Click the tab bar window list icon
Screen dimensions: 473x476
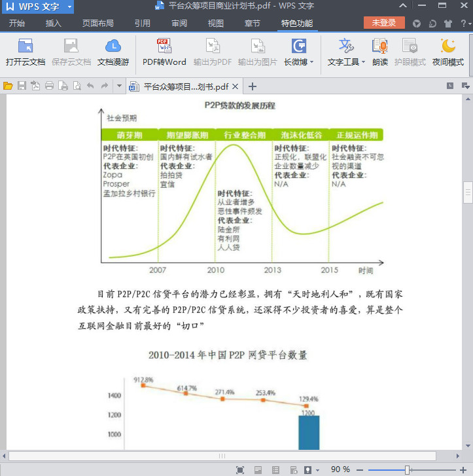450,86
